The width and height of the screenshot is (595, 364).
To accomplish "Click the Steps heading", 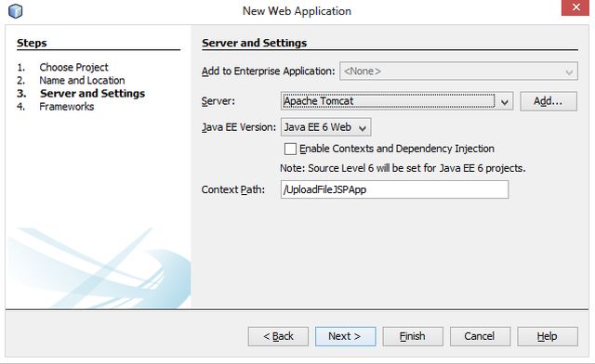I will pyautogui.click(x=32, y=43).
